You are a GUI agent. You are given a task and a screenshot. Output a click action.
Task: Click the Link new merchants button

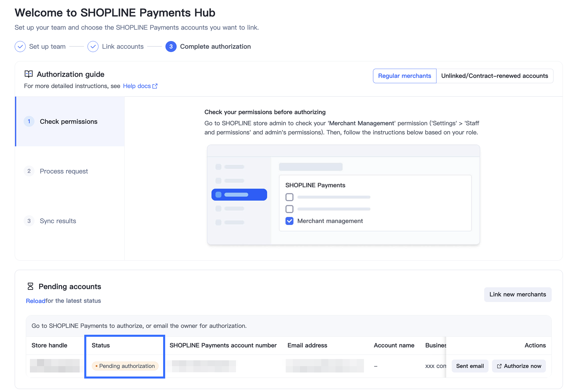pos(518,294)
